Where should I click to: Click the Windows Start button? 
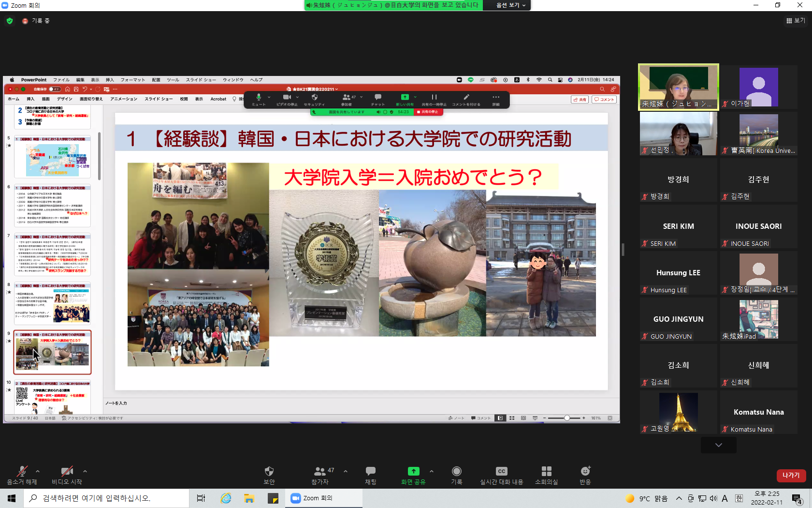[x=12, y=498]
